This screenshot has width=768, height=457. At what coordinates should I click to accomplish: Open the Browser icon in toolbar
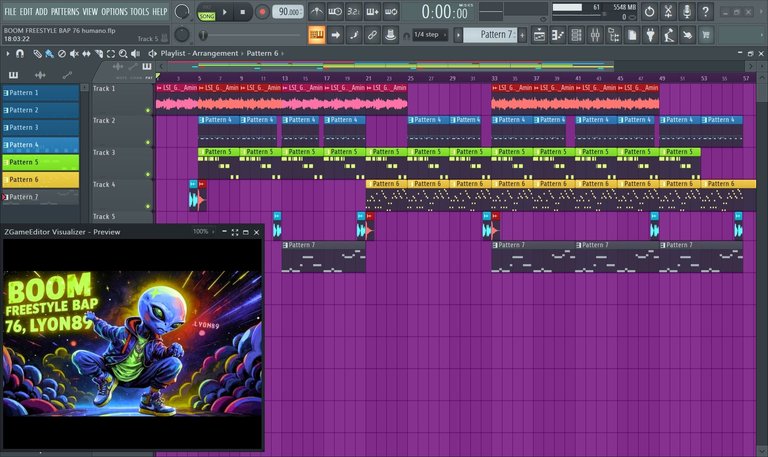point(613,35)
